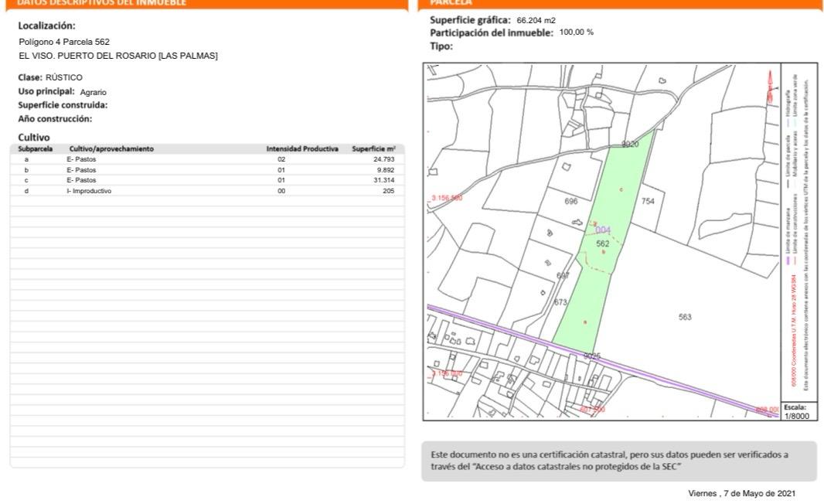Viewport: 824px width, 504px height.
Task: Click parcel label 754 on the map
Action: click(x=649, y=201)
